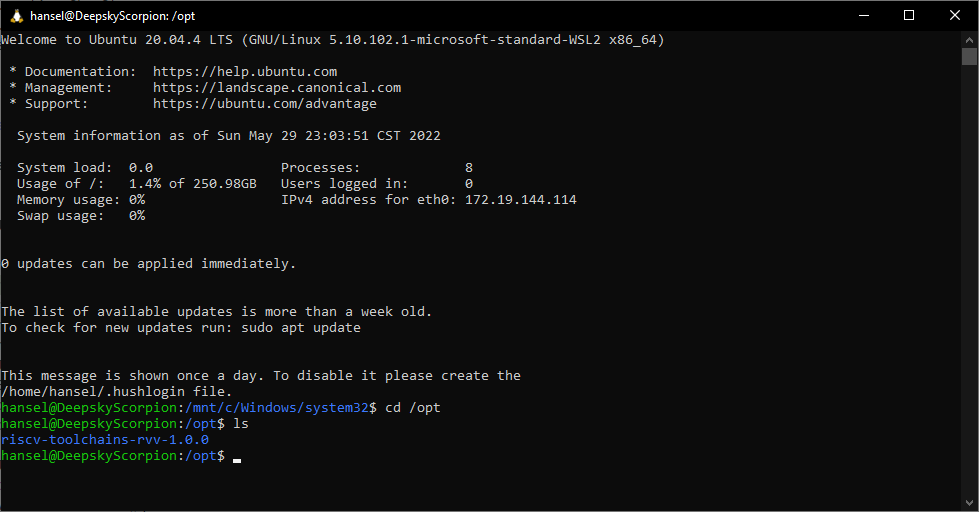979x512 pixels.
Task: Click the IPv4 address 172.19.144.114
Action: tap(521, 200)
